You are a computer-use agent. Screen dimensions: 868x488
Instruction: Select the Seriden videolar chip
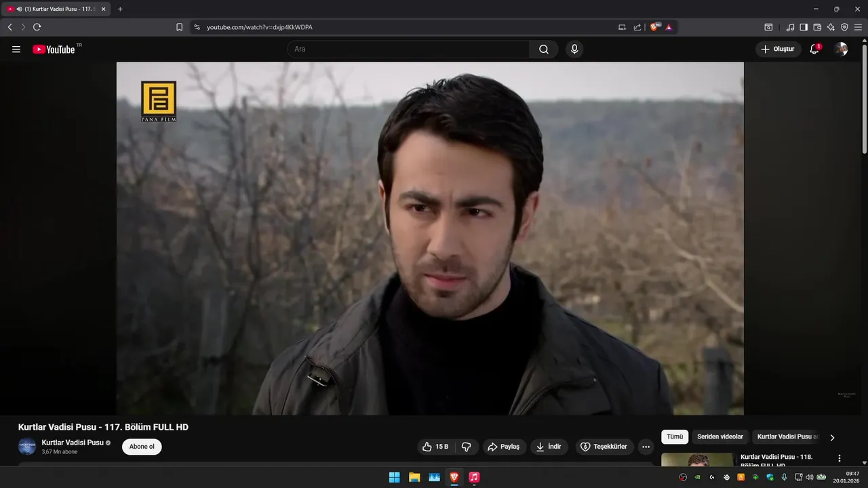(720, 437)
